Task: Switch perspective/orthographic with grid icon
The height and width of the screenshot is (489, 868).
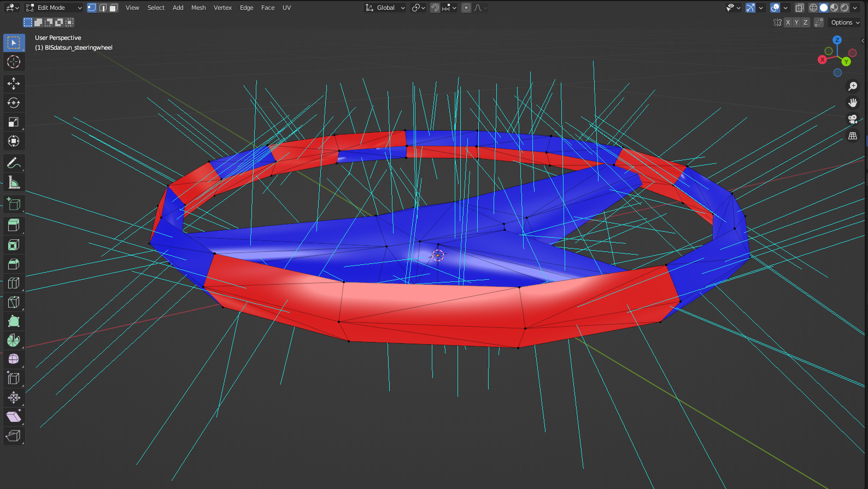Action: pyautogui.click(x=853, y=136)
